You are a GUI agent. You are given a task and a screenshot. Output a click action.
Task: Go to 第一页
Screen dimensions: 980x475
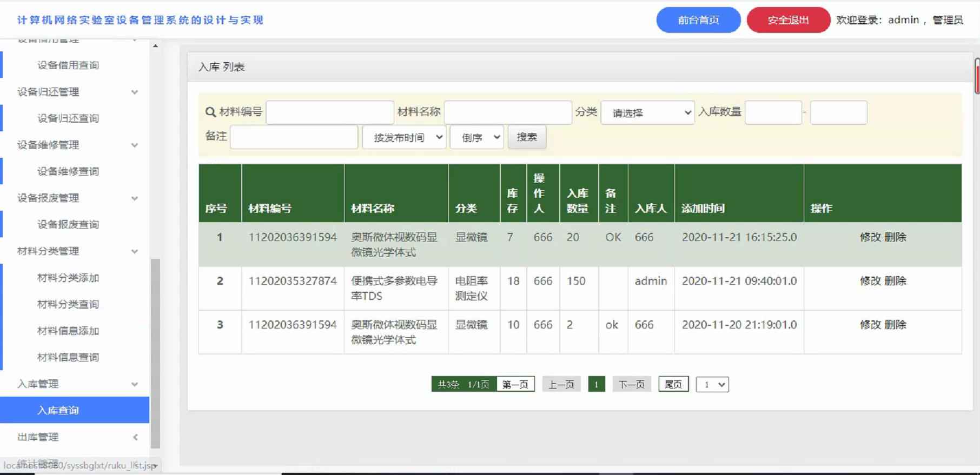(515, 384)
